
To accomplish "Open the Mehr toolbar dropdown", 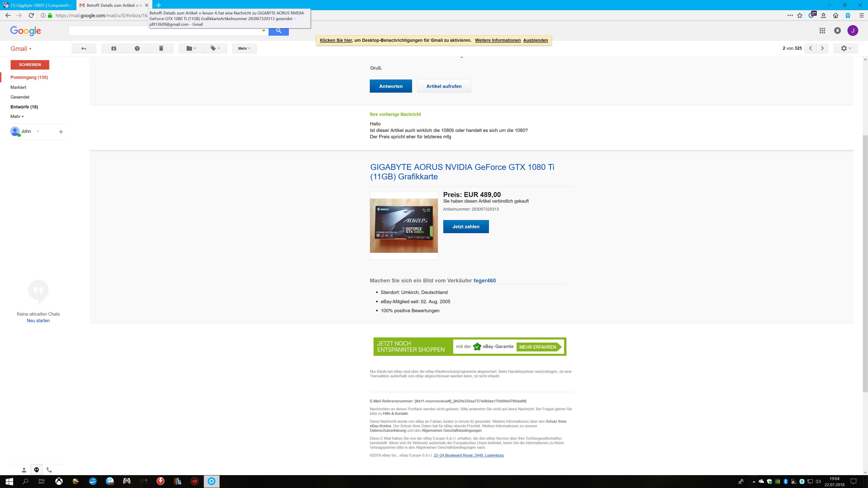I will [x=244, y=49].
